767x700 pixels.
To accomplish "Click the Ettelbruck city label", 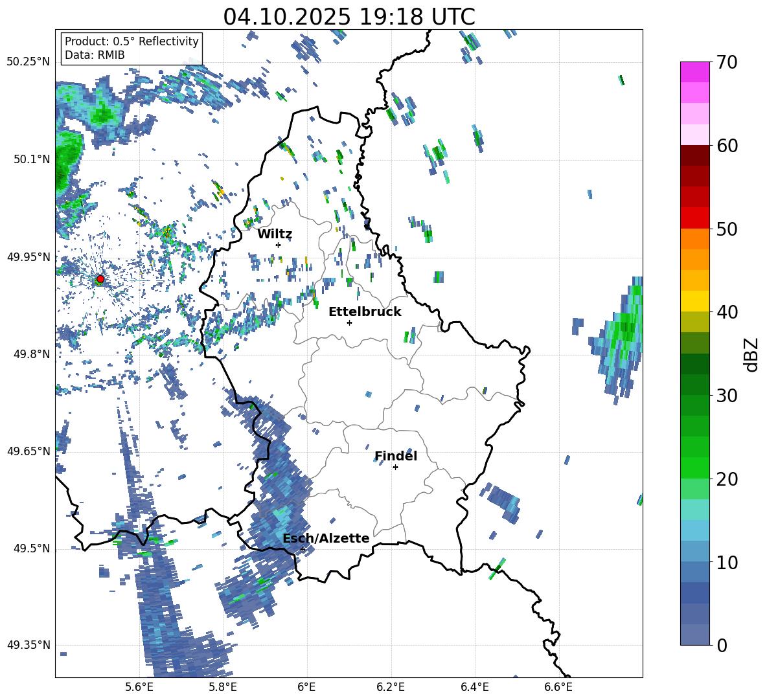I will (365, 312).
